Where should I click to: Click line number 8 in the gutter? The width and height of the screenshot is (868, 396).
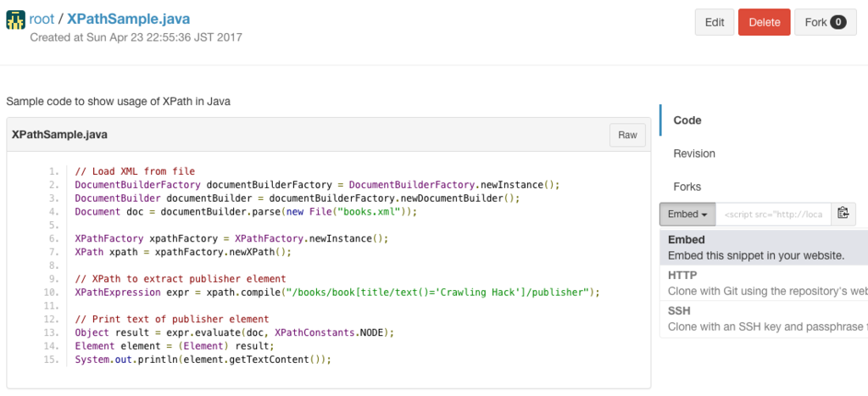tap(53, 266)
